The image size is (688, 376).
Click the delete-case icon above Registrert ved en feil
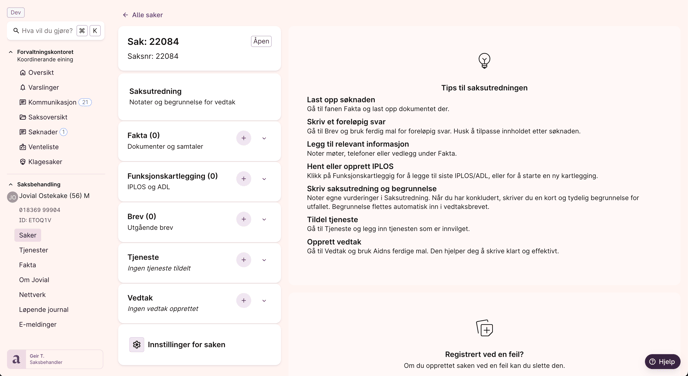point(484,328)
